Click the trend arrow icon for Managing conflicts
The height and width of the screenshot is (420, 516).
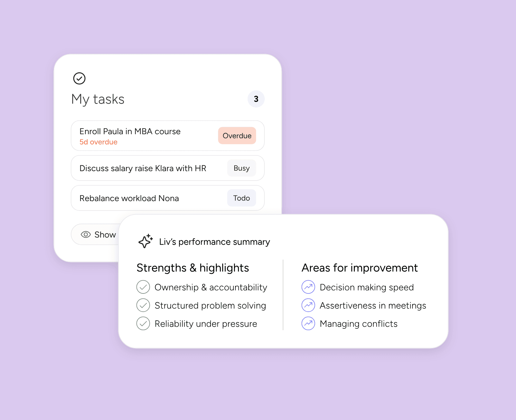308,323
